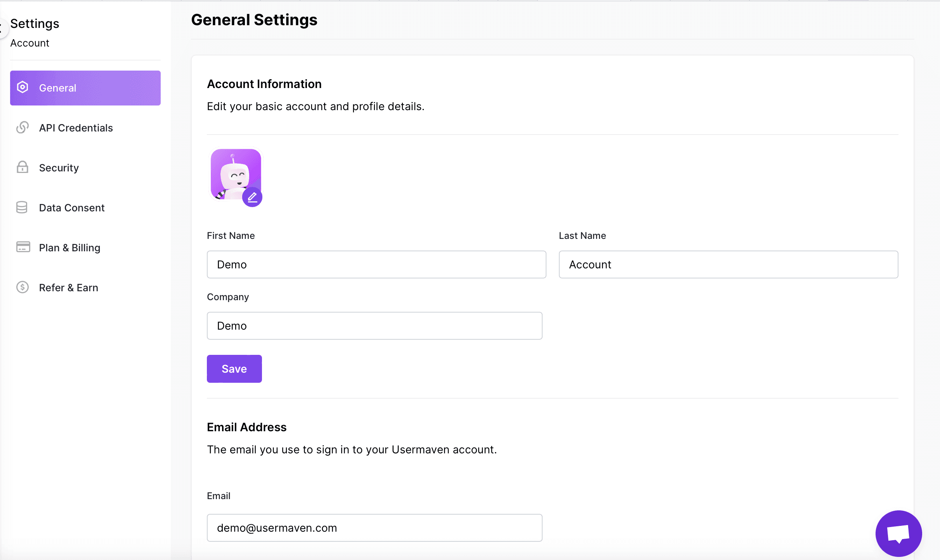Click the Security padlock icon
The height and width of the screenshot is (560, 940).
(23, 168)
